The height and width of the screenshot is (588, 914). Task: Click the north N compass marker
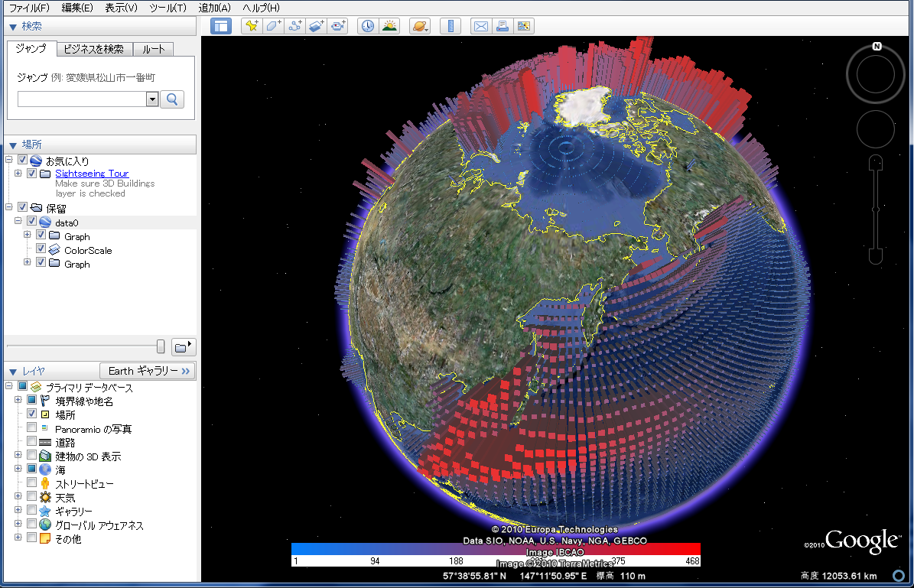coord(877,46)
